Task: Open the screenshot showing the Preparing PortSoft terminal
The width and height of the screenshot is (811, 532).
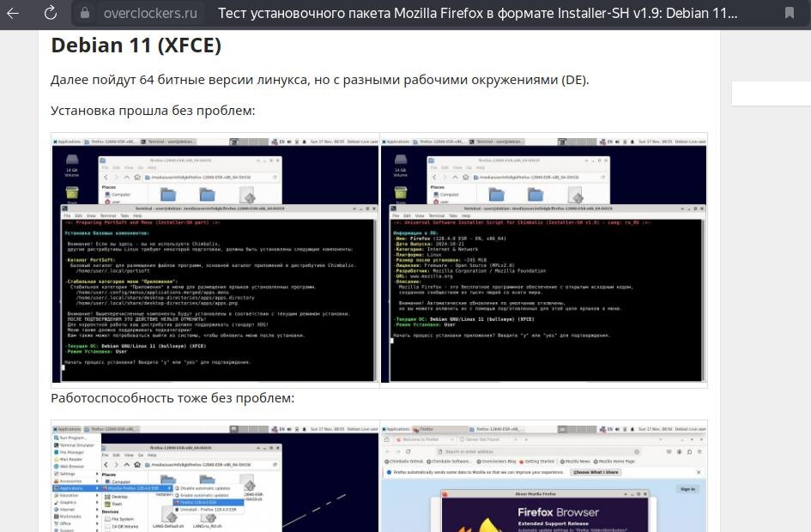Action: [x=215, y=260]
